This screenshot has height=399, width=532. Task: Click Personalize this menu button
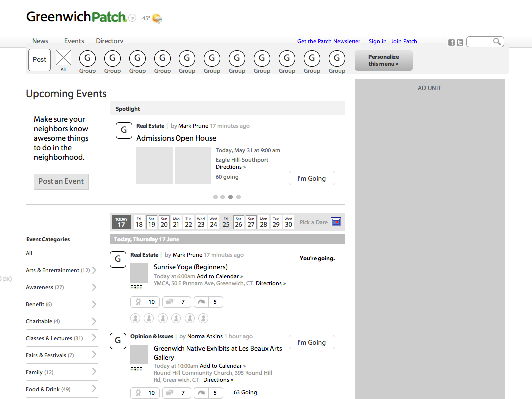point(384,60)
